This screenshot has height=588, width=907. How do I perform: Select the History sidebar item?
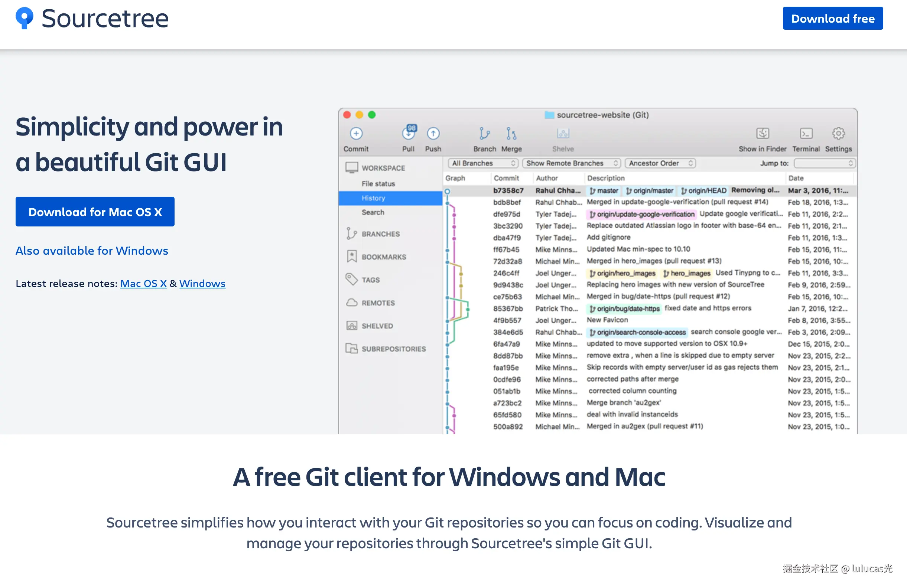[x=374, y=198]
